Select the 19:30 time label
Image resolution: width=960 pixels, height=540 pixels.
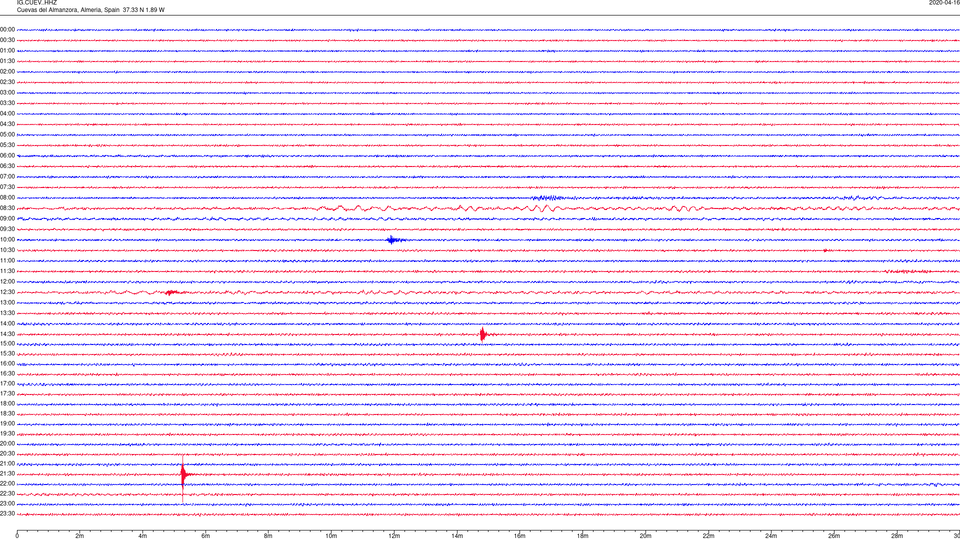[x=7, y=433]
